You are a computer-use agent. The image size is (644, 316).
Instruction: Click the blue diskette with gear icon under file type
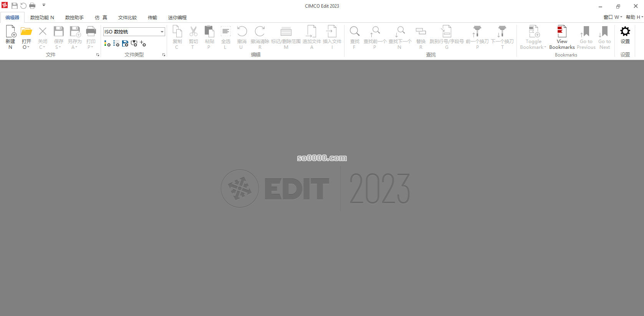125,44
